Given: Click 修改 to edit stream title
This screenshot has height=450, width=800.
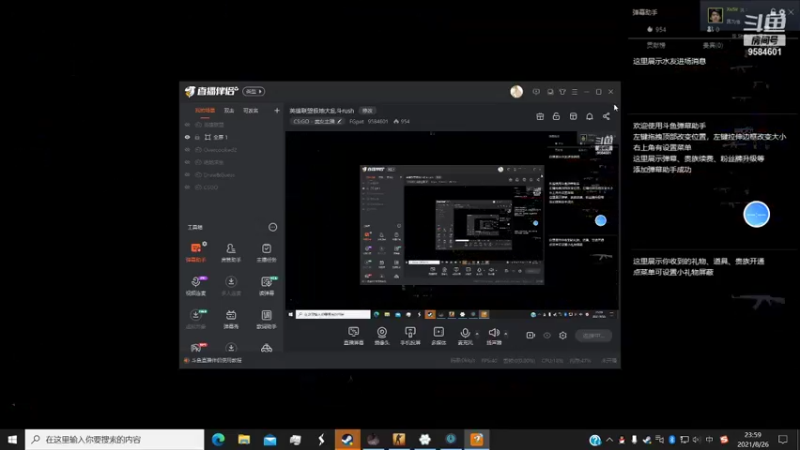Looking at the screenshot, I should 367,111.
